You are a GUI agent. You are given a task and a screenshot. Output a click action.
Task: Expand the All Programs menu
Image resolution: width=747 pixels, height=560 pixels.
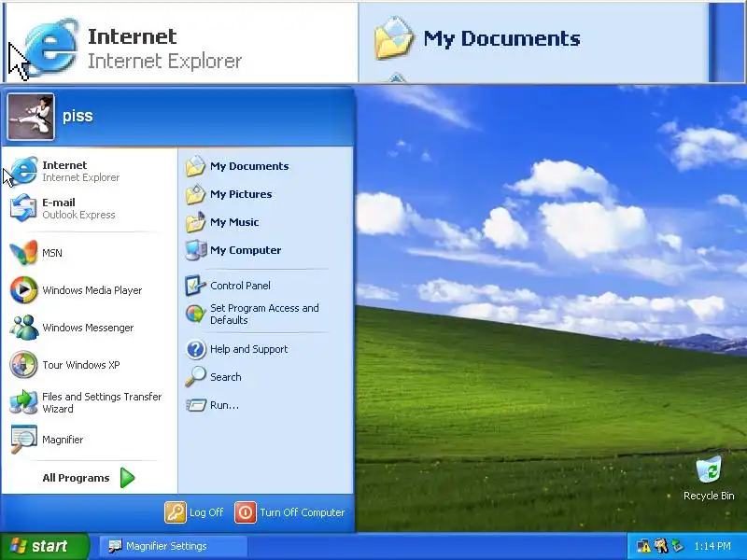pyautogui.click(x=90, y=478)
